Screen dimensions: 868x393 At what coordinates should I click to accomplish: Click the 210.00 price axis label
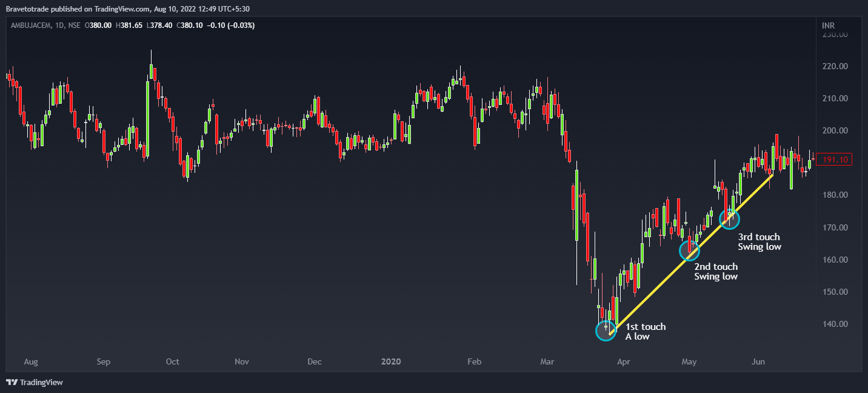[x=835, y=98]
